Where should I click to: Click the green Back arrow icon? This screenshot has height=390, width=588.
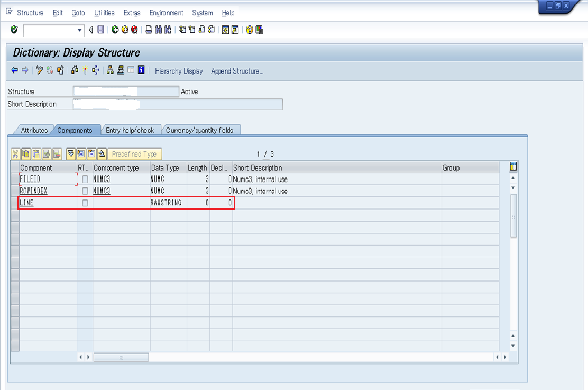click(115, 30)
